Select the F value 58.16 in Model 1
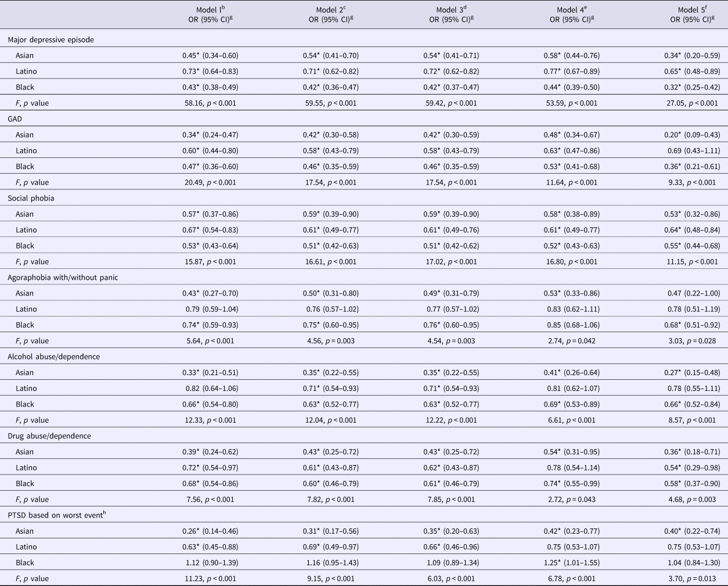 [x=210, y=103]
